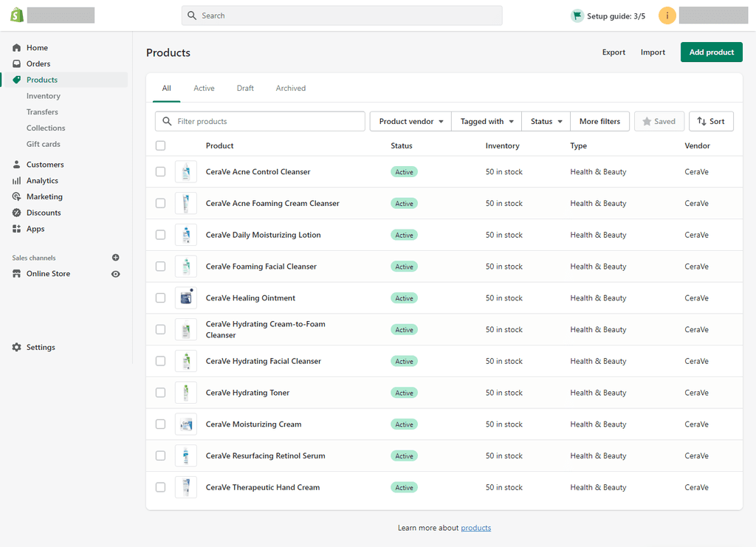Open Transfers in the sidebar

[x=42, y=111]
